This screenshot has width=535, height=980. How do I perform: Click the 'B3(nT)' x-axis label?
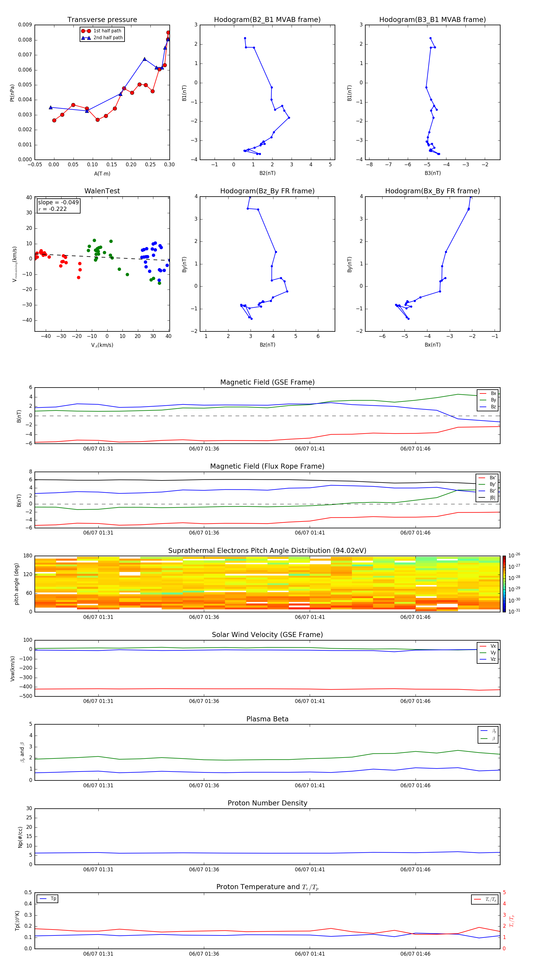click(432, 173)
